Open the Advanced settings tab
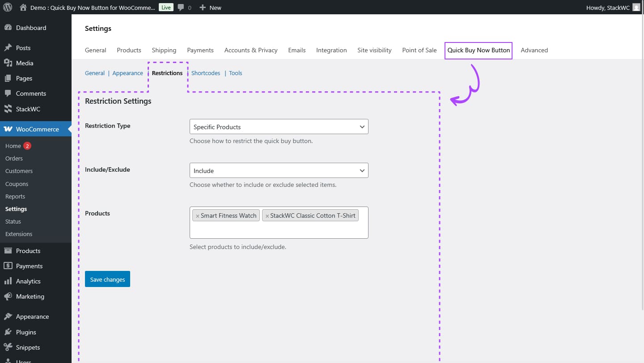Viewport: 644px width, 363px height. point(534,50)
